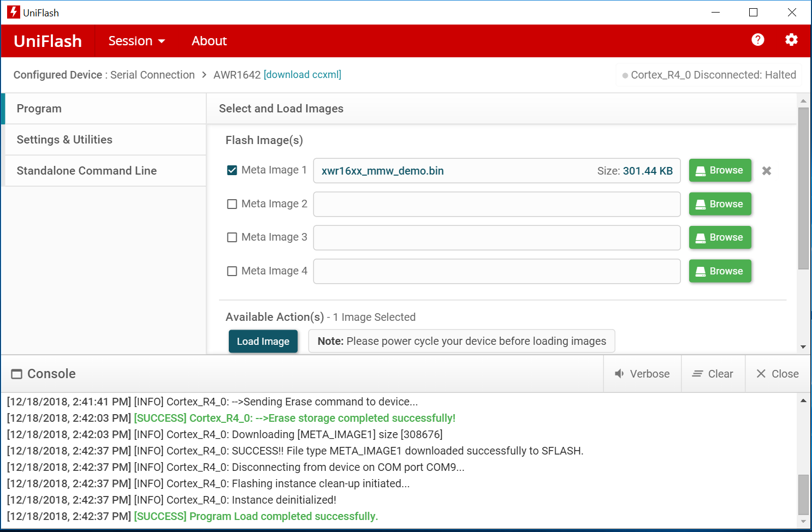
Task: Click 'Disconnecting from device on COM port COM9' line
Action: pos(235,467)
